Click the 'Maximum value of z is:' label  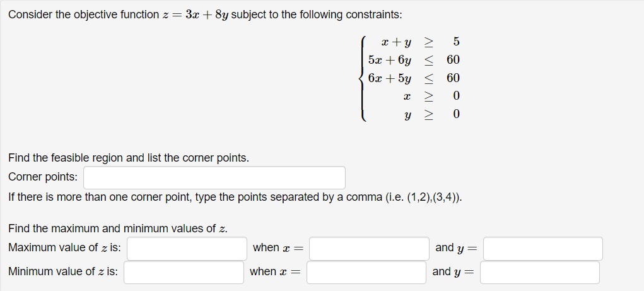[64, 248]
